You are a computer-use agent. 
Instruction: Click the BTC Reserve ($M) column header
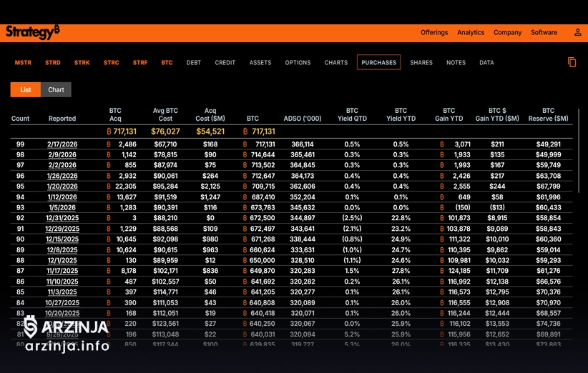click(x=548, y=114)
